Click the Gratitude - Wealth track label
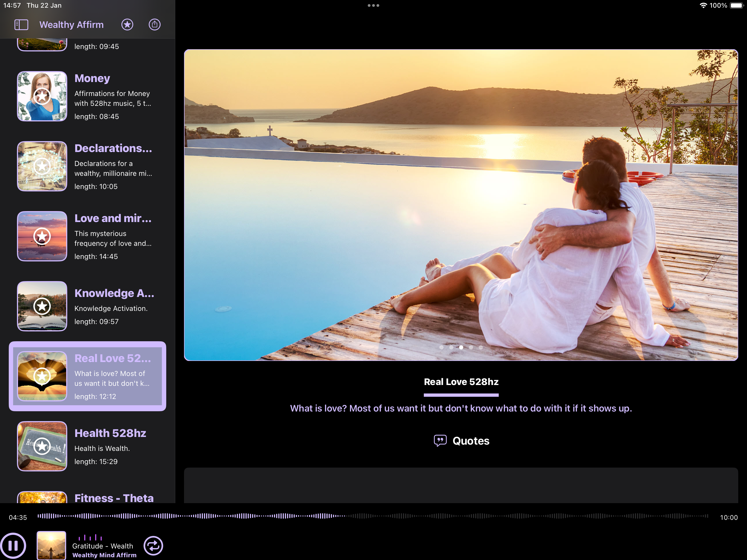 point(103,546)
